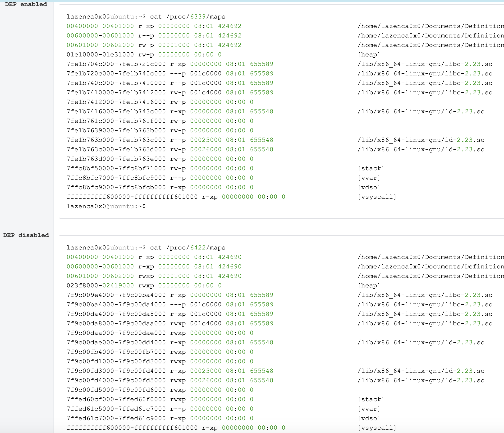Viewport: 504px width, 433px height.
Task: Click the [heap] label at address 01e10000
Action: click(369, 55)
